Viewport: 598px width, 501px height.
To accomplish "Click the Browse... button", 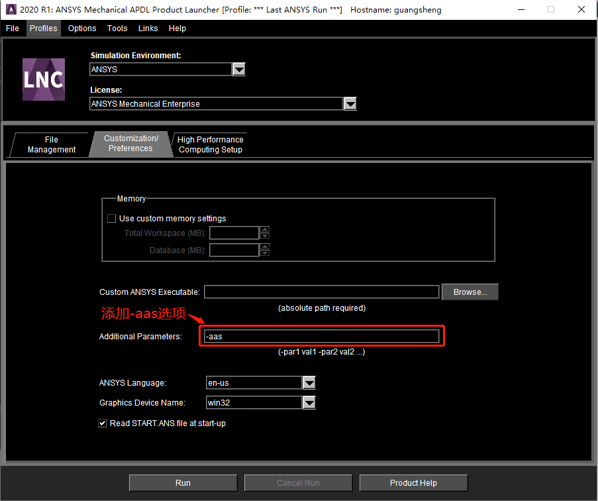I will coord(470,292).
